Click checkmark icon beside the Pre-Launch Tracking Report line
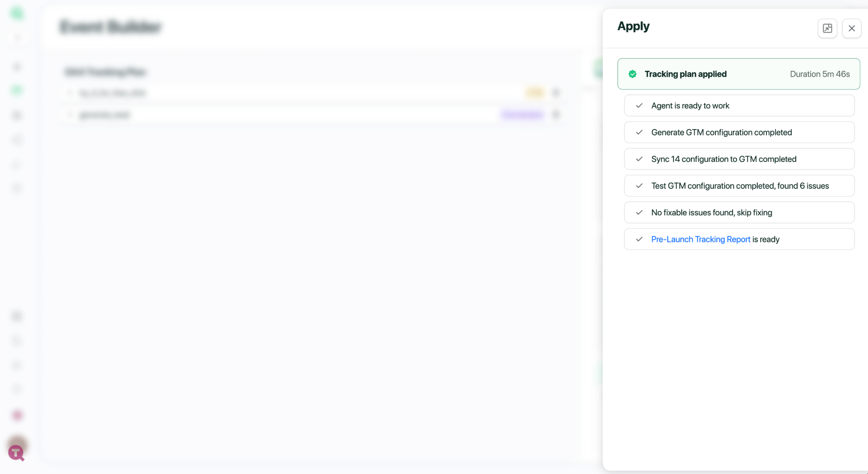868x474 pixels. point(639,239)
